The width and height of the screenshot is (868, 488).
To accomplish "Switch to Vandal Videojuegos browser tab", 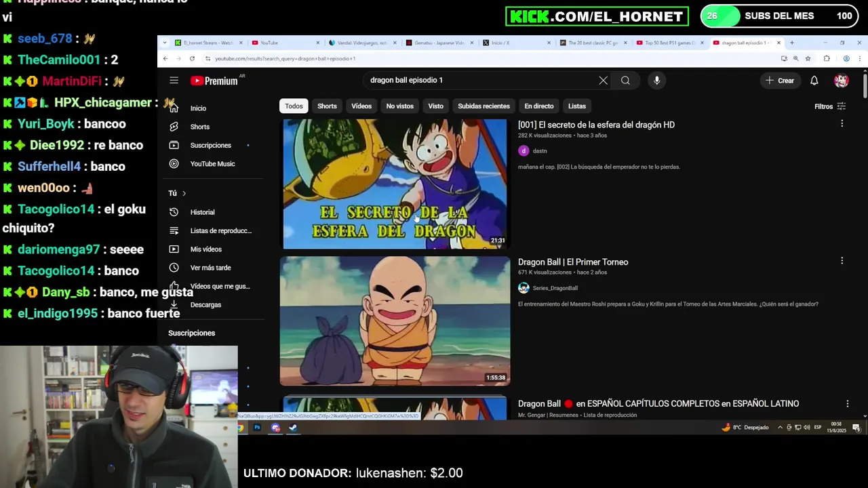I will tap(362, 43).
